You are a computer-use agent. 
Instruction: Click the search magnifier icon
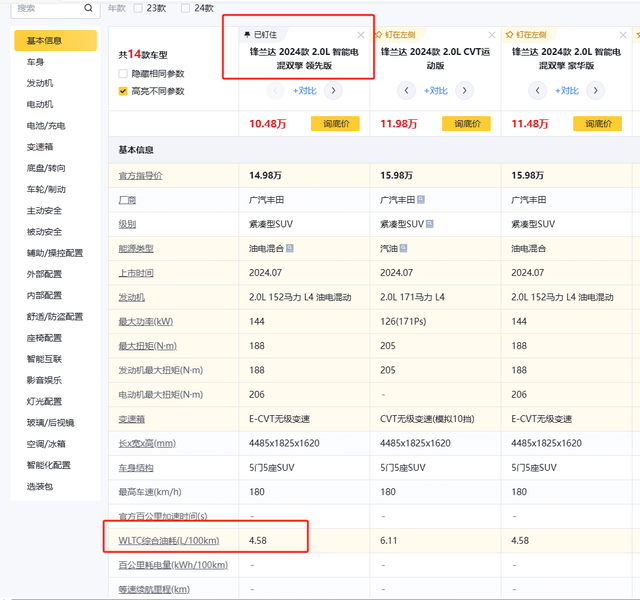[88, 8]
